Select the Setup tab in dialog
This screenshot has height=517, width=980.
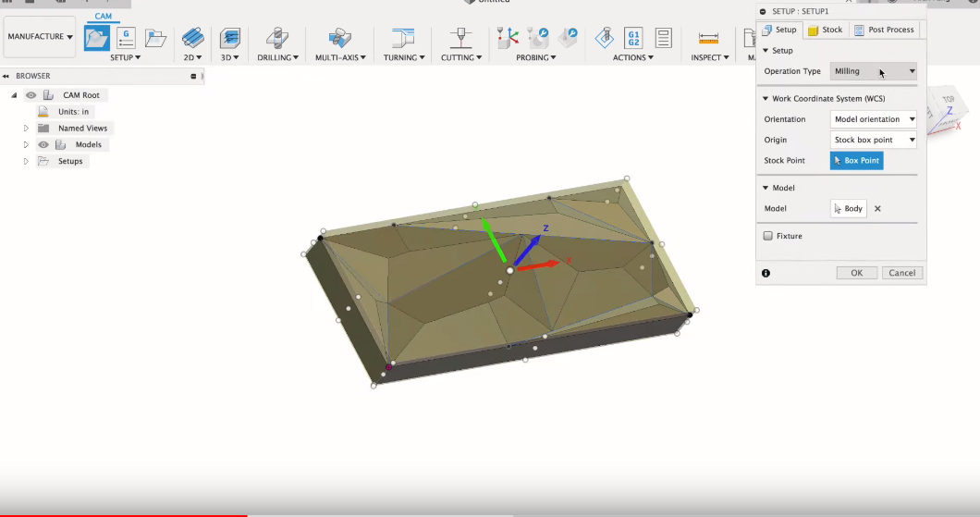click(779, 30)
